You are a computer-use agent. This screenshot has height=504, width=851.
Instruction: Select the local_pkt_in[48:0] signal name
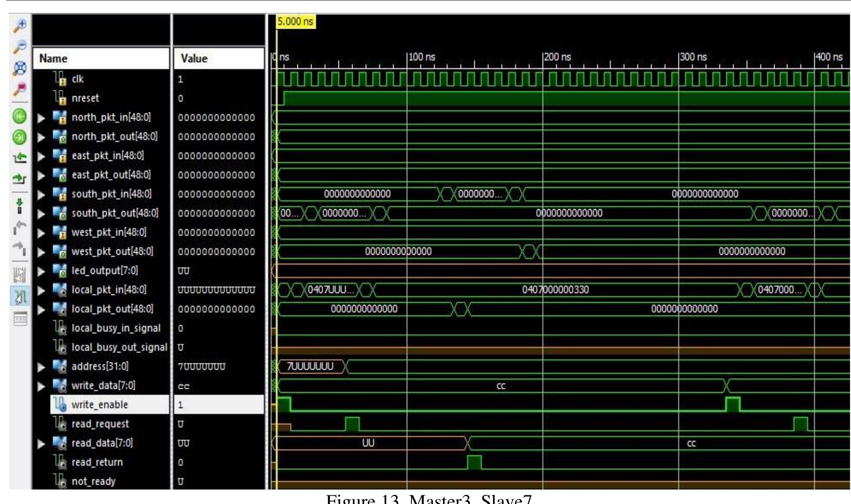109,289
